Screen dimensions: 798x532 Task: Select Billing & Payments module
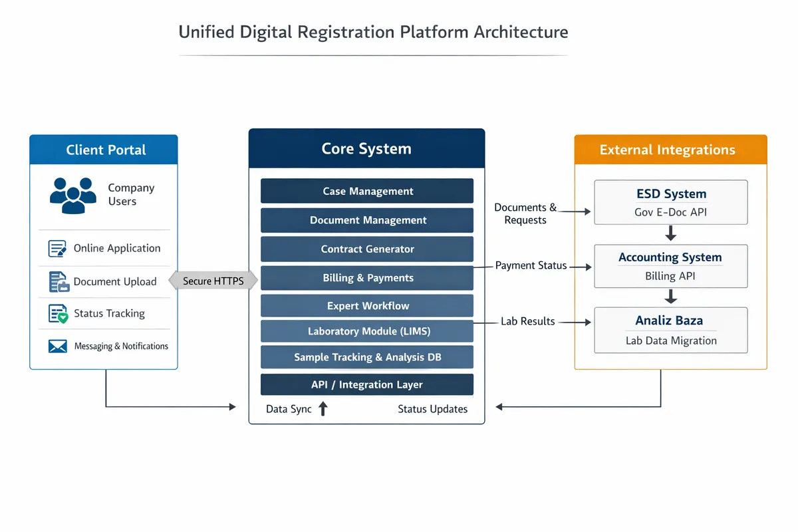pos(367,278)
